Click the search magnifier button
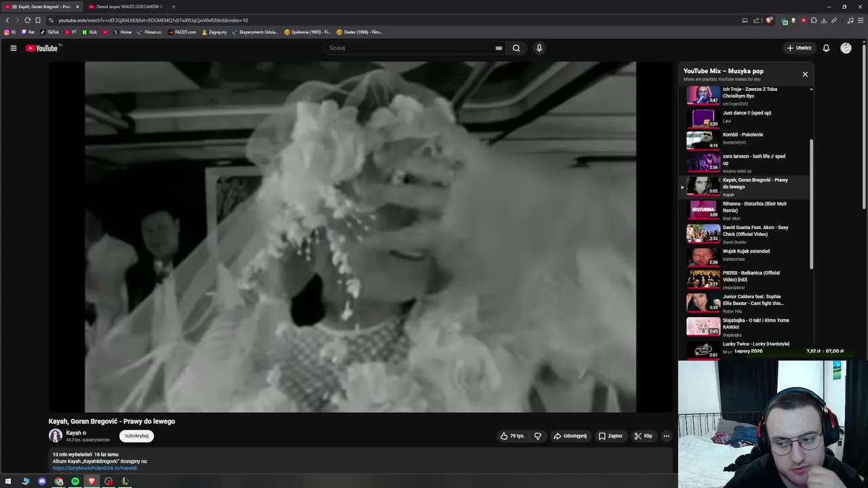Image resolution: width=868 pixels, height=488 pixels. [x=516, y=48]
